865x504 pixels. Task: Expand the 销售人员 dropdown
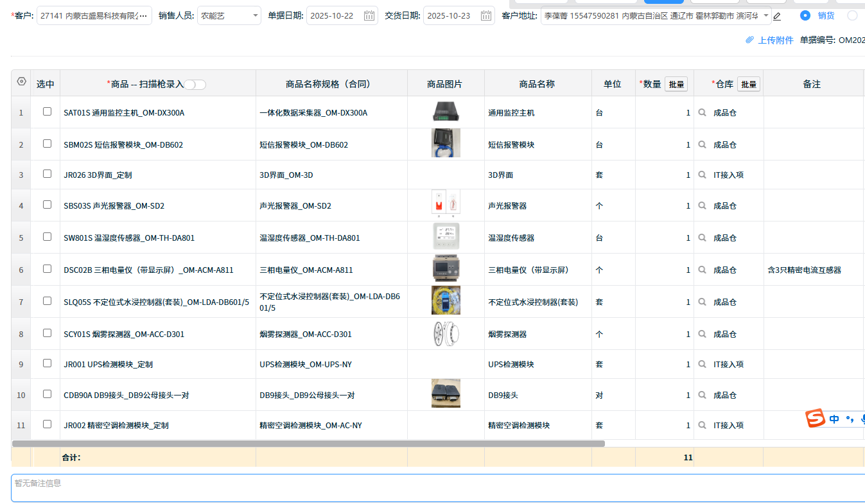pyautogui.click(x=256, y=16)
